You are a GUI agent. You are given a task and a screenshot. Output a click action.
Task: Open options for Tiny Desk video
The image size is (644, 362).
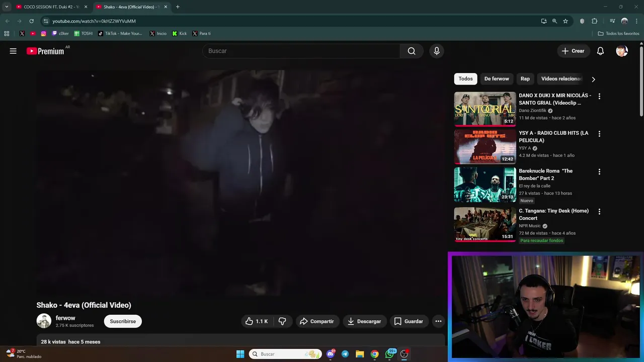[x=599, y=212]
